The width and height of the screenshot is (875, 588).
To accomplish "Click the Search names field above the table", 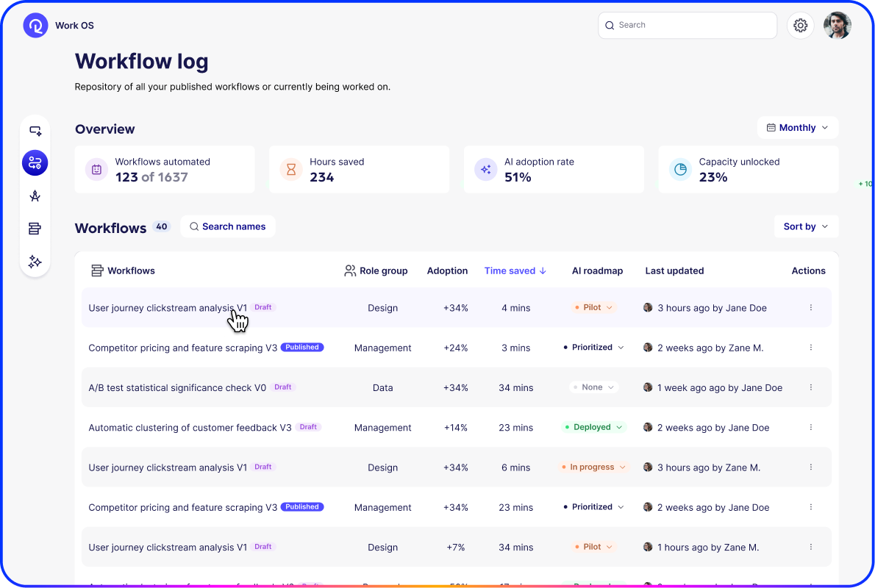I will point(228,226).
